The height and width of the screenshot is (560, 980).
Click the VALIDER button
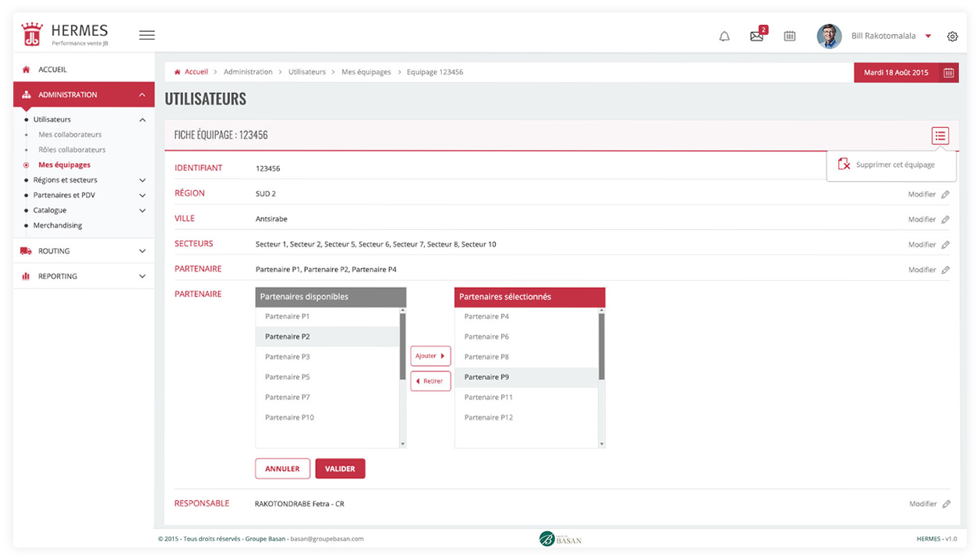coord(340,469)
